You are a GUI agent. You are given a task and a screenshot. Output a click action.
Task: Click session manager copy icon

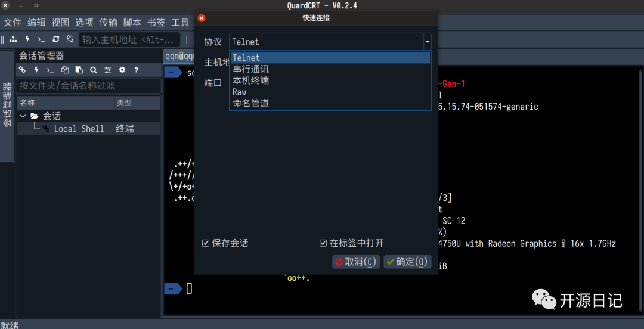click(x=65, y=70)
